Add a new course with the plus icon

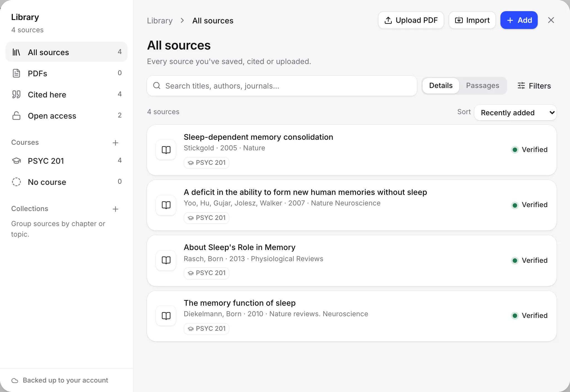tap(116, 143)
